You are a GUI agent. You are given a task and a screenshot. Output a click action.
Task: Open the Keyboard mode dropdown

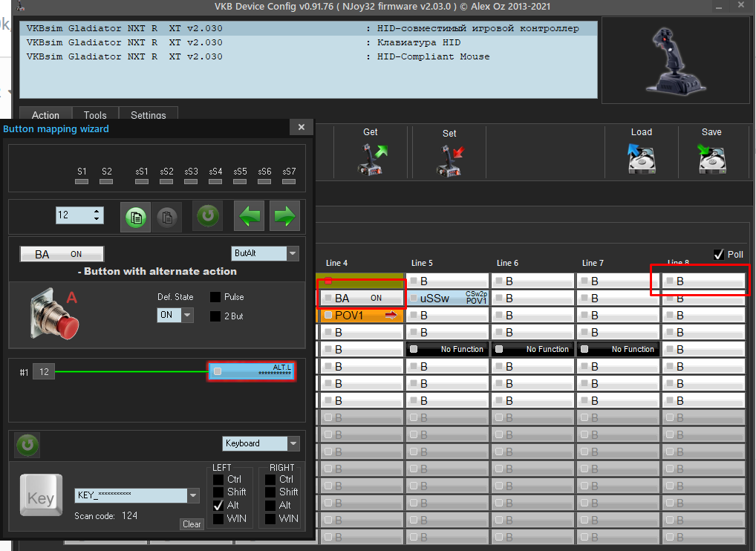click(293, 443)
